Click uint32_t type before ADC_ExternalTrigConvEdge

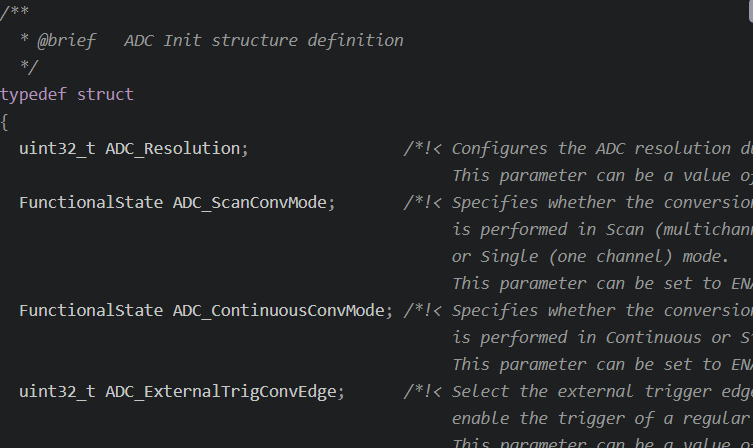(57, 392)
